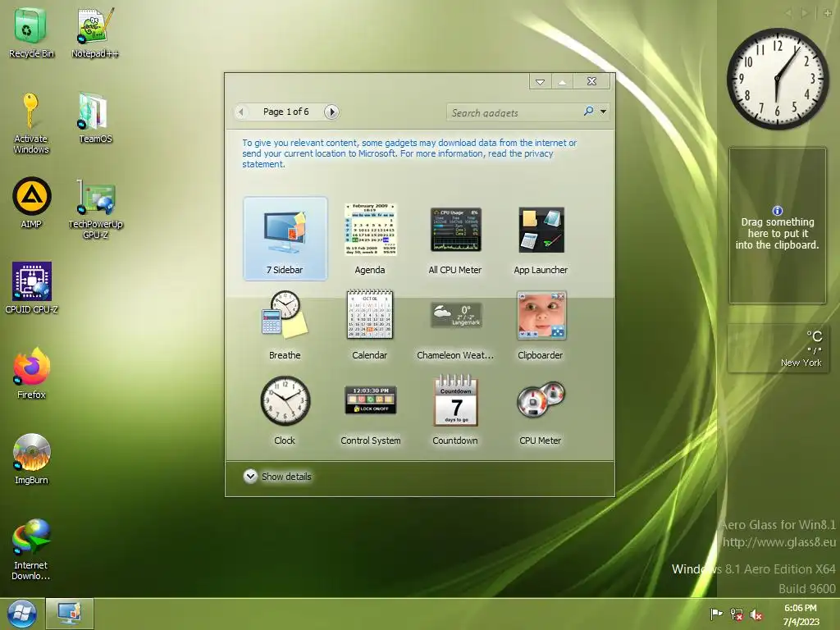The height and width of the screenshot is (630, 840).
Task: Click the Start button orb
Action: [x=22, y=614]
